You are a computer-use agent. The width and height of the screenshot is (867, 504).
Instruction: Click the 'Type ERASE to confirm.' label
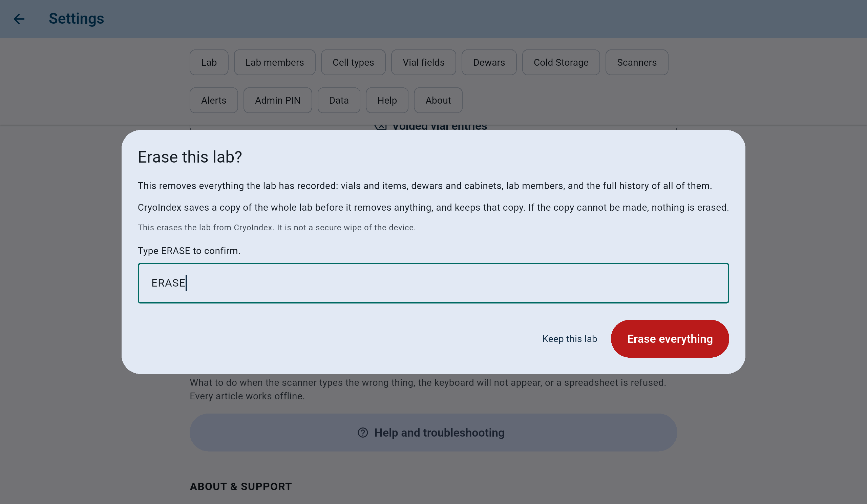pos(189,250)
